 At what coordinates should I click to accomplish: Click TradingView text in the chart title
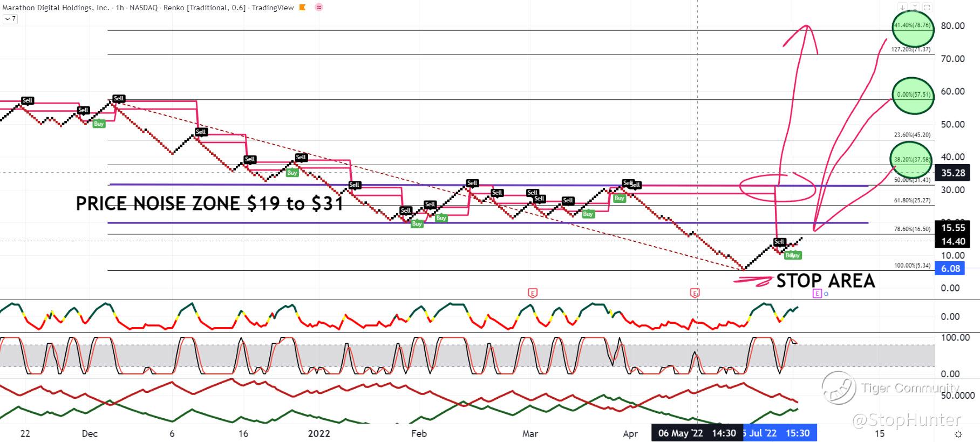click(x=273, y=8)
